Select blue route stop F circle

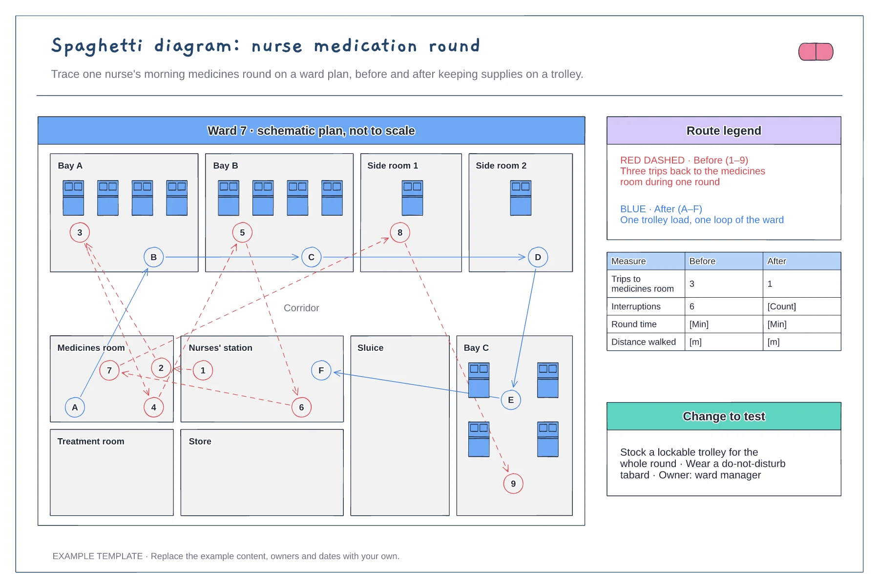(x=321, y=370)
